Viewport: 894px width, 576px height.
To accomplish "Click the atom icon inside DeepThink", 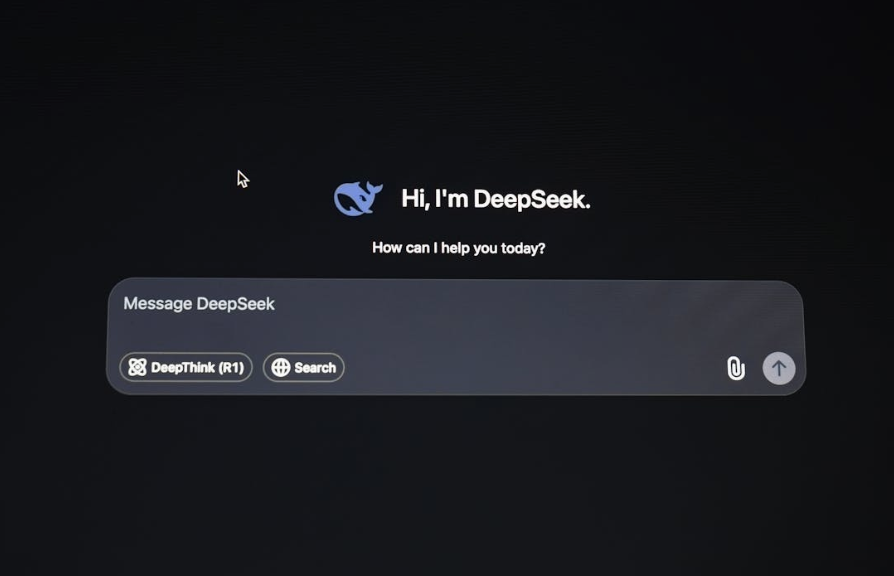I will (137, 368).
